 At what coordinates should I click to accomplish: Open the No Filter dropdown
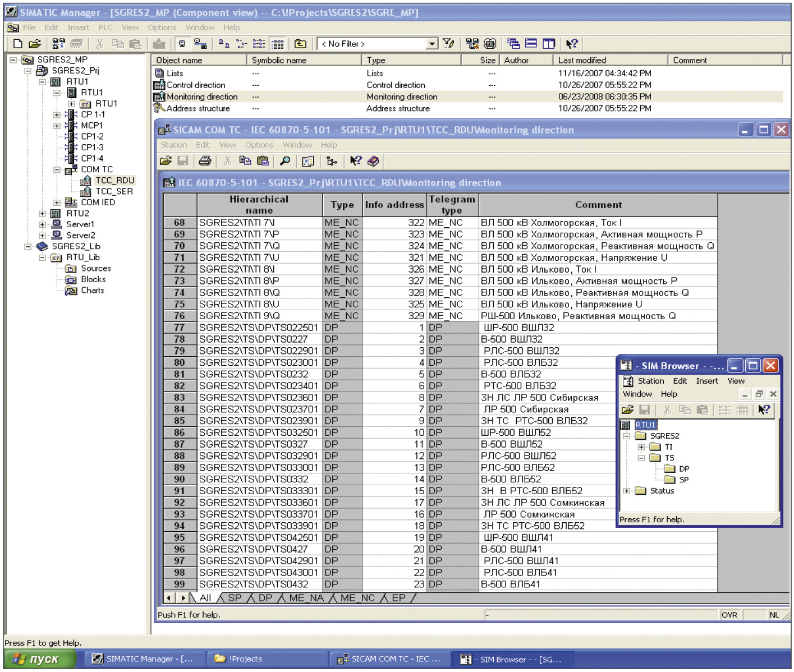click(432, 44)
